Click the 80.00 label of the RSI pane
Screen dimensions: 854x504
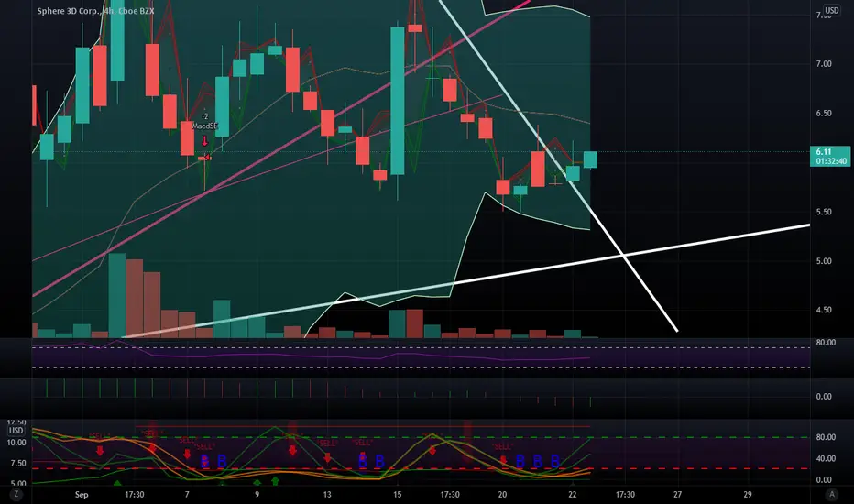[x=826, y=342]
